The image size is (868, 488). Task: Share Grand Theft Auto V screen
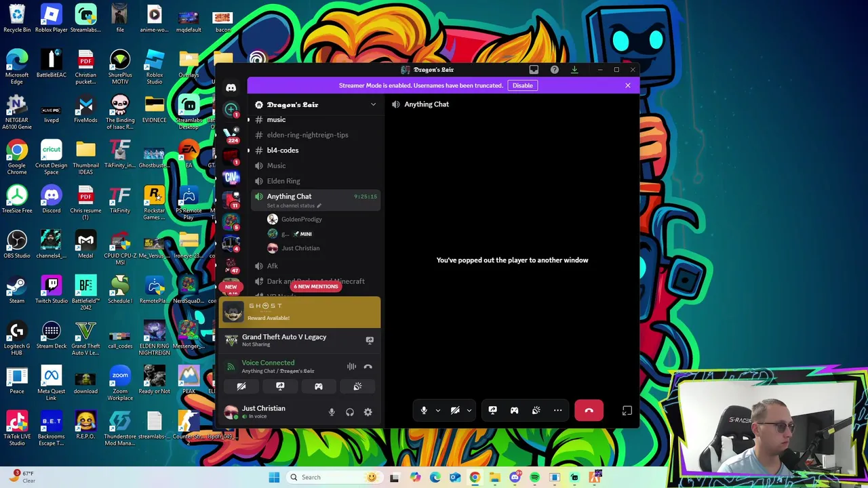(370, 340)
